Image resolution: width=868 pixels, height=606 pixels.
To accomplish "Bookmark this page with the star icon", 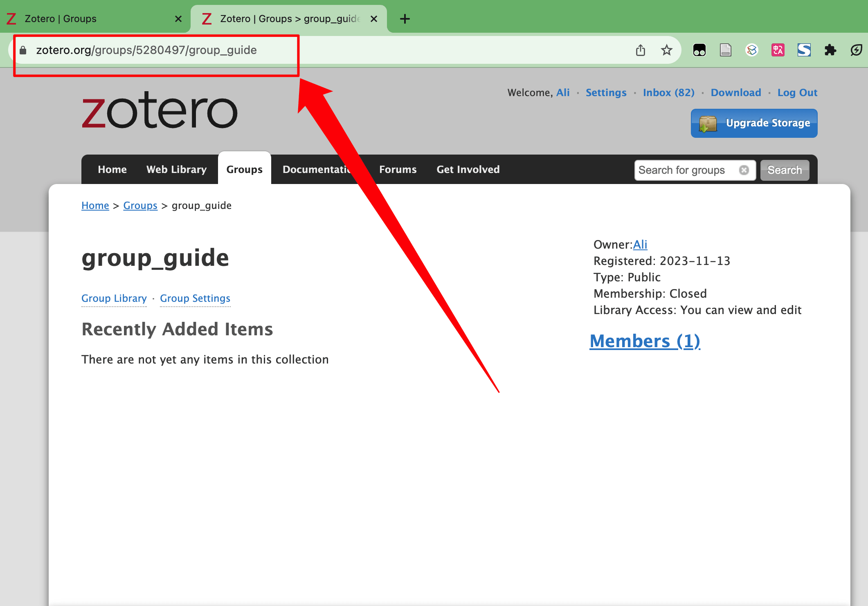I will click(x=667, y=50).
